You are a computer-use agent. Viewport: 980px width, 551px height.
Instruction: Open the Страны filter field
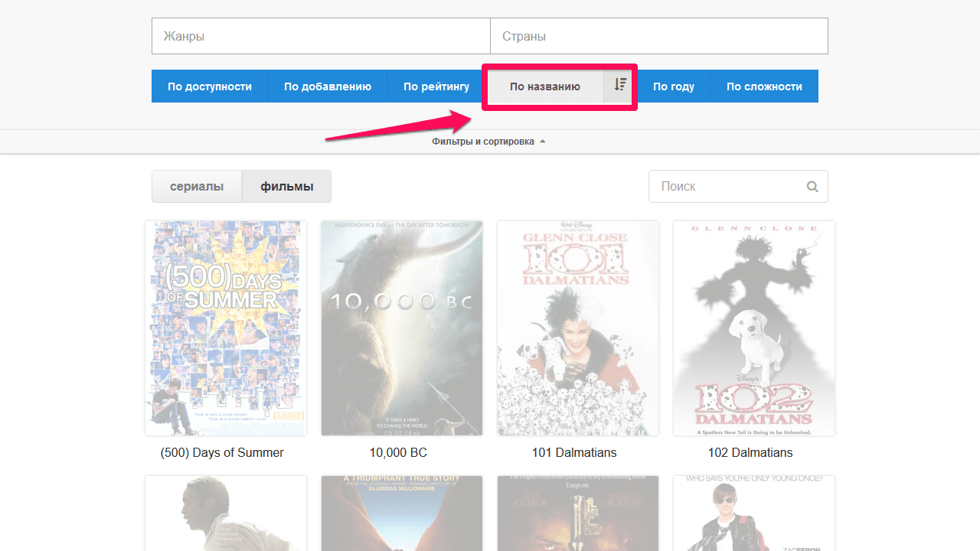pyautogui.click(x=659, y=36)
